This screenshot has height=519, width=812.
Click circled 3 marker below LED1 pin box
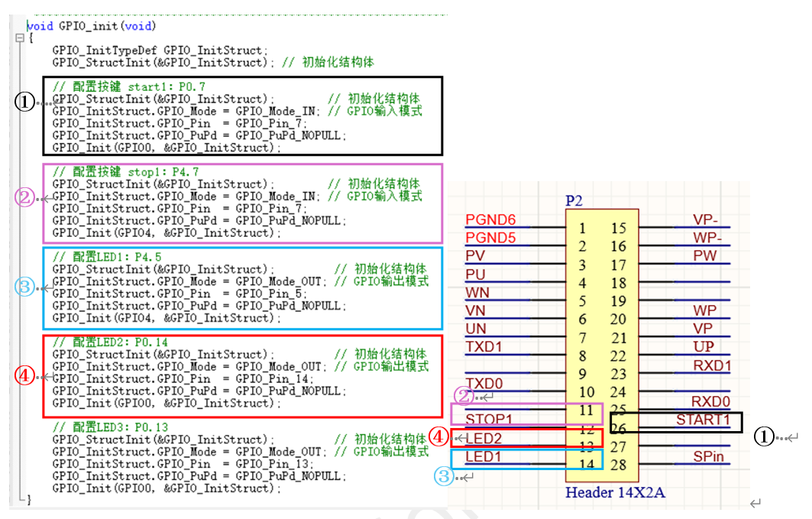(x=445, y=477)
